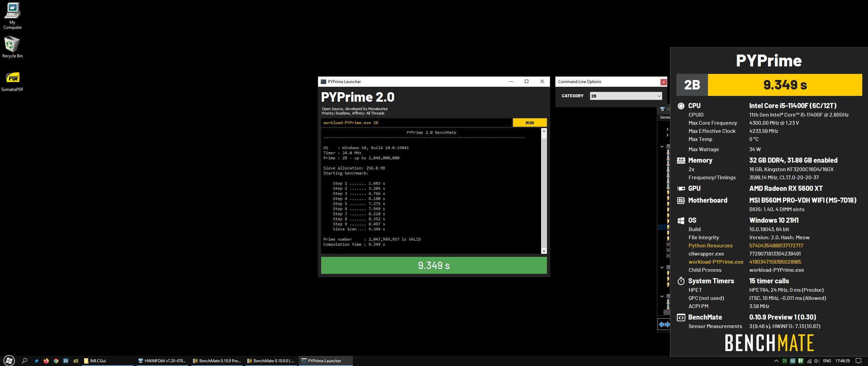Click the 2B category badge
Screen dimensions: 868x366
[692, 85]
